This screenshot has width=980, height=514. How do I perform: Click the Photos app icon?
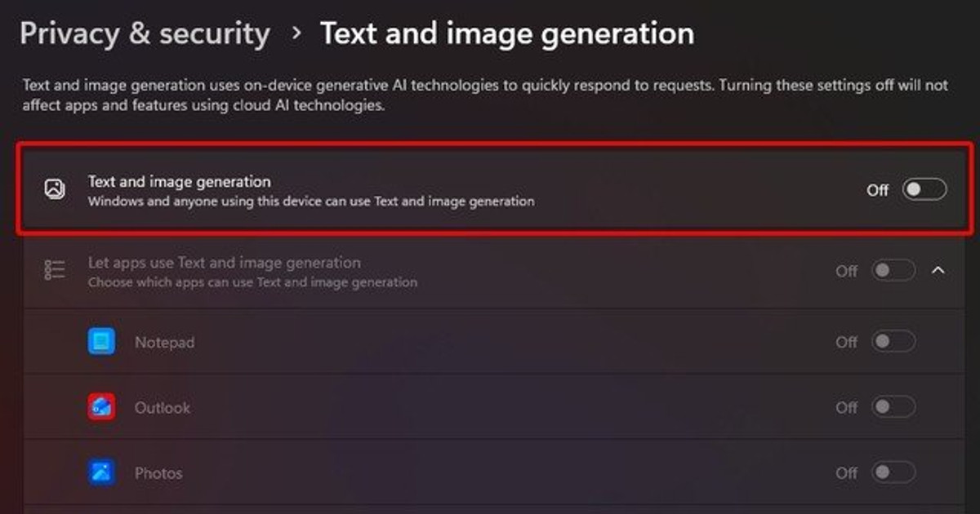[101, 472]
